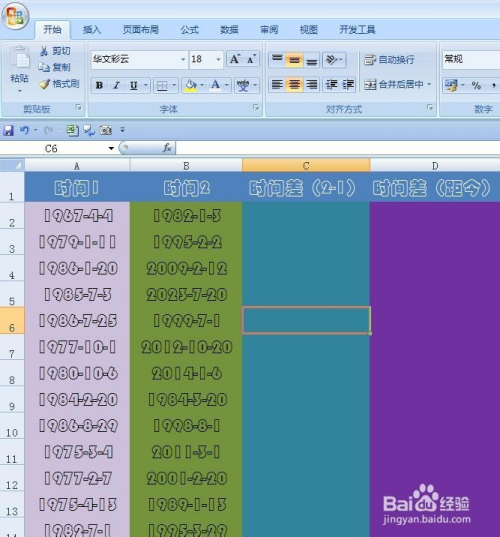Decrease the cell indent
500x537 pixels.
point(331,85)
